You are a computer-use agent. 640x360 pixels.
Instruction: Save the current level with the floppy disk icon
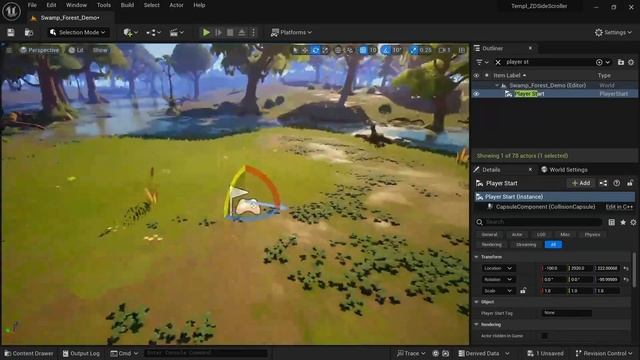[x=11, y=32]
